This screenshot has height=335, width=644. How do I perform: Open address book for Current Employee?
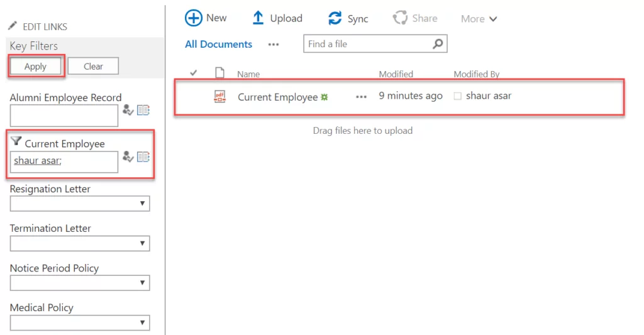(143, 157)
